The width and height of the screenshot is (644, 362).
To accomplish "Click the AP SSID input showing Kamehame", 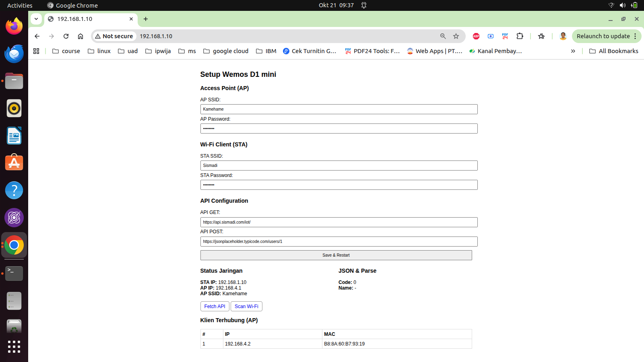I will click(339, 109).
